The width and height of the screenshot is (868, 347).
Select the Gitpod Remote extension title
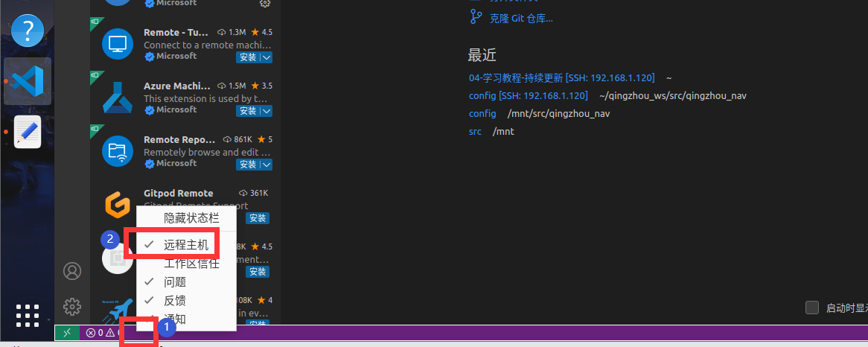[178, 193]
